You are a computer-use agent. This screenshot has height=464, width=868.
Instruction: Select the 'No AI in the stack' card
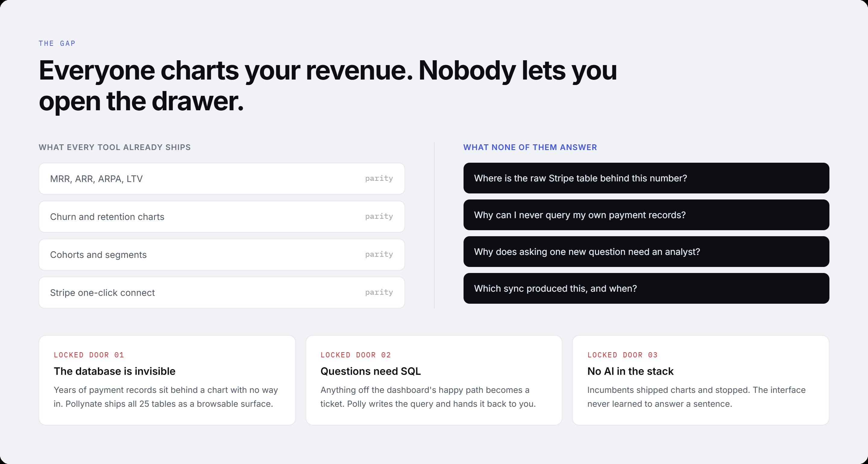701,380
